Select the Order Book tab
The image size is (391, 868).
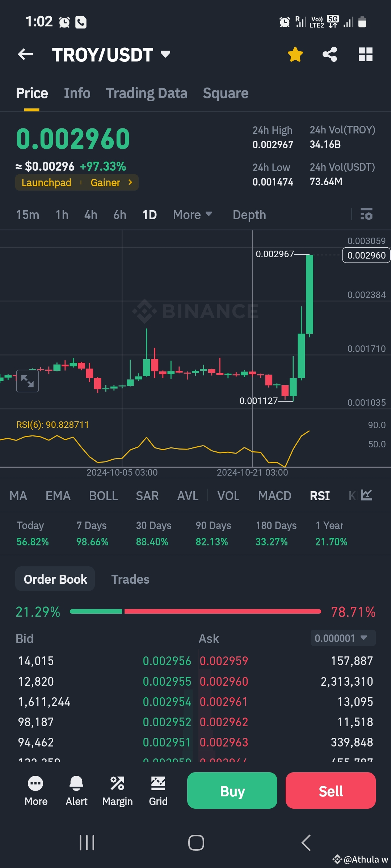coord(55,579)
